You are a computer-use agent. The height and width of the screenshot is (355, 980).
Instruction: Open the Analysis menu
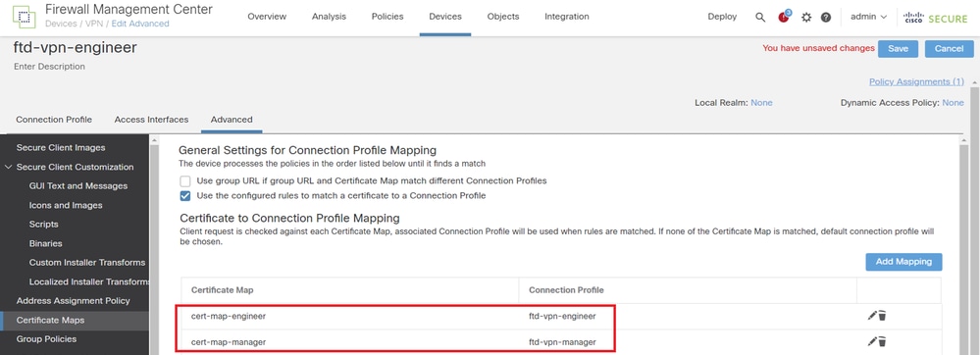coord(329,17)
